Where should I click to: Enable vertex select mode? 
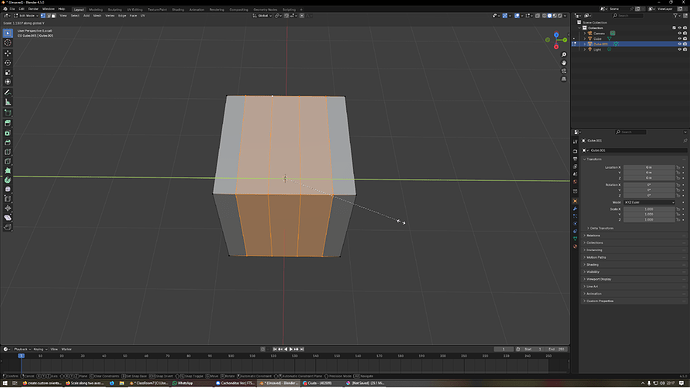43,16
